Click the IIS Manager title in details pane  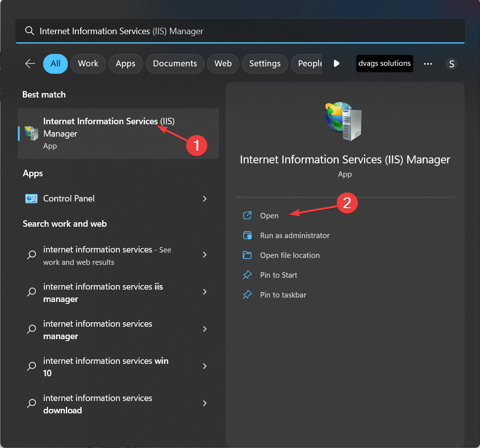345,160
